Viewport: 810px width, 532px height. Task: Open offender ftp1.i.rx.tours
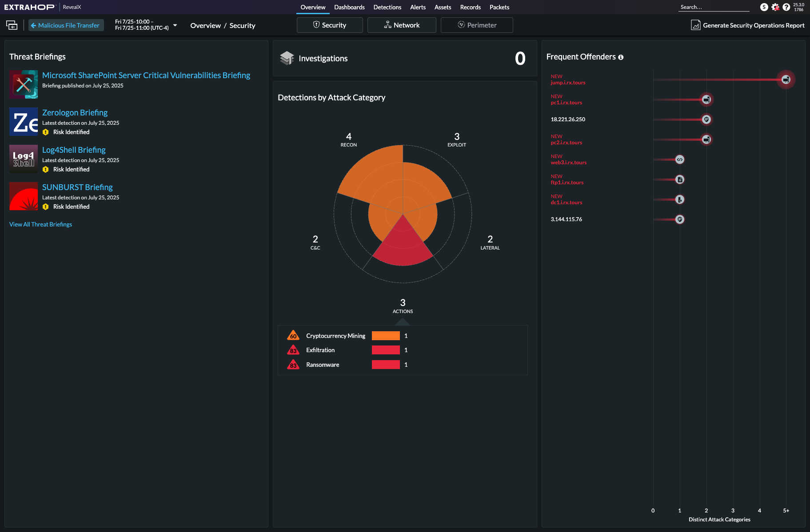click(x=567, y=183)
